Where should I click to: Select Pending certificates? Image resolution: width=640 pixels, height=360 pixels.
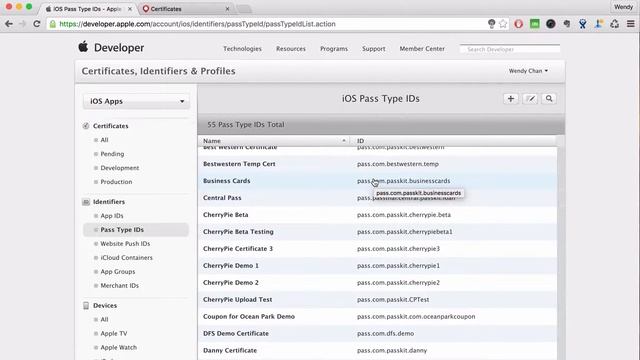(112, 154)
